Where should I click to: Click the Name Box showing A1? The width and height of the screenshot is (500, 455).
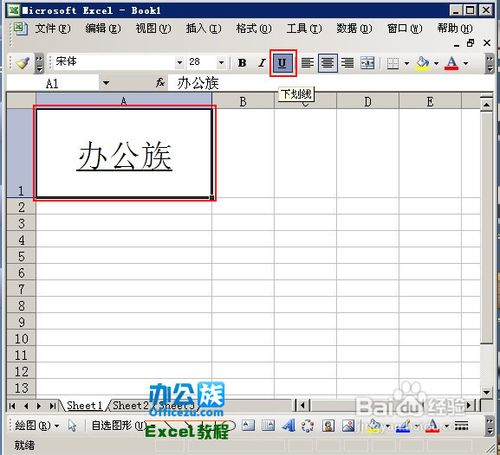[x=53, y=83]
